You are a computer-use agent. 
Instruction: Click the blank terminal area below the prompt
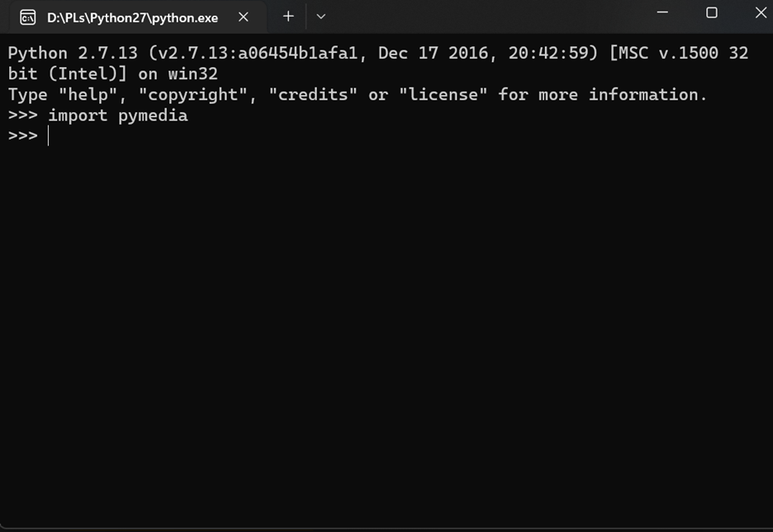[386, 330]
